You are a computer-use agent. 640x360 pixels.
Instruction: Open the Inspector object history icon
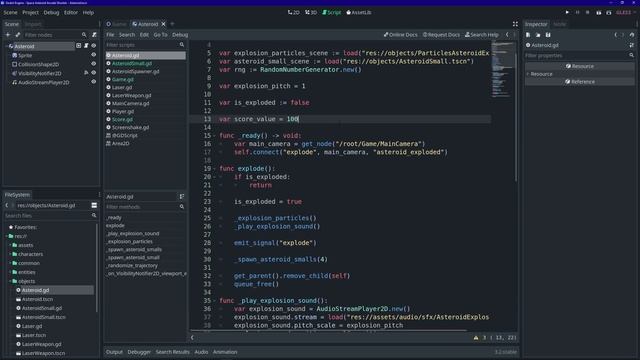632,35
